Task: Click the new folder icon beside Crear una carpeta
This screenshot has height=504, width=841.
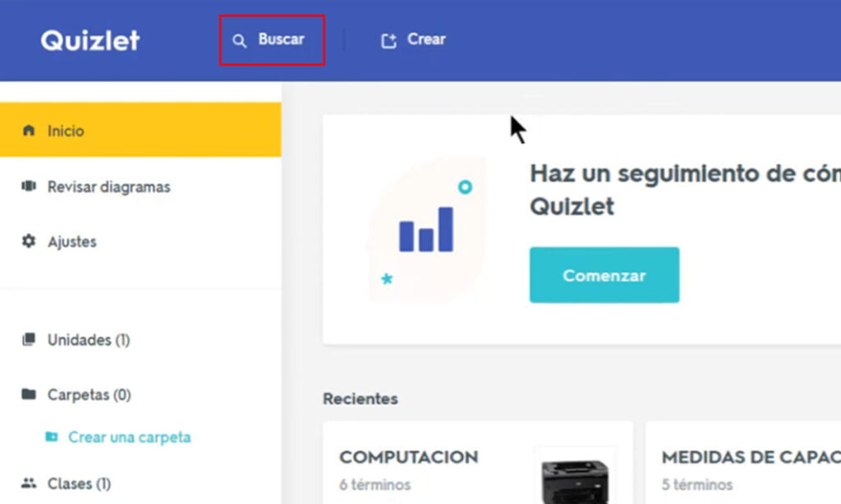Action: (52, 437)
